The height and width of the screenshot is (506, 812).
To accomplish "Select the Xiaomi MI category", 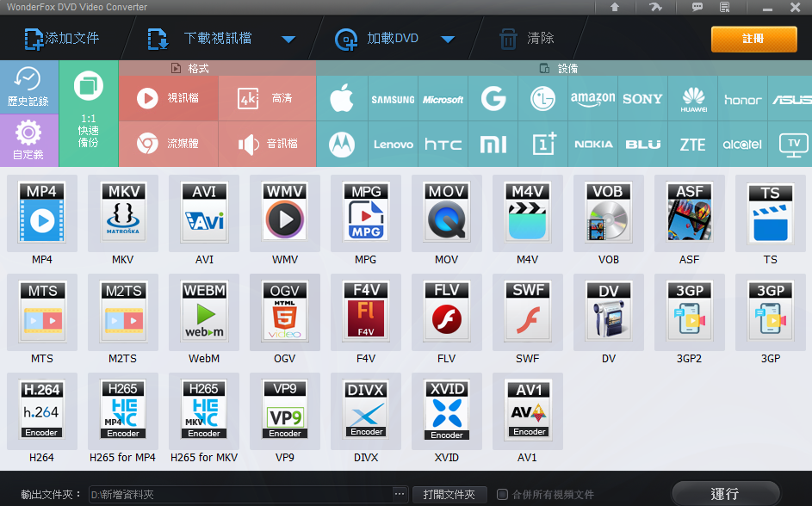I will coord(493,145).
